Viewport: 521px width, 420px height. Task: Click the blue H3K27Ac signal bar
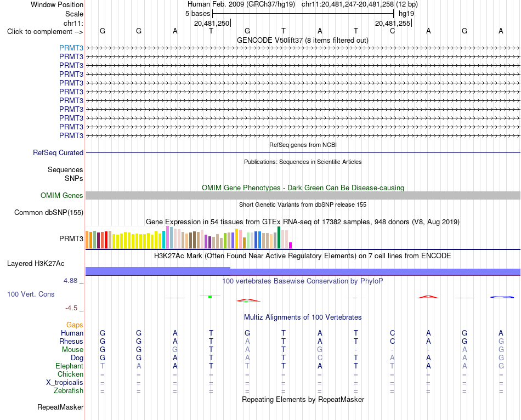tap(303, 271)
